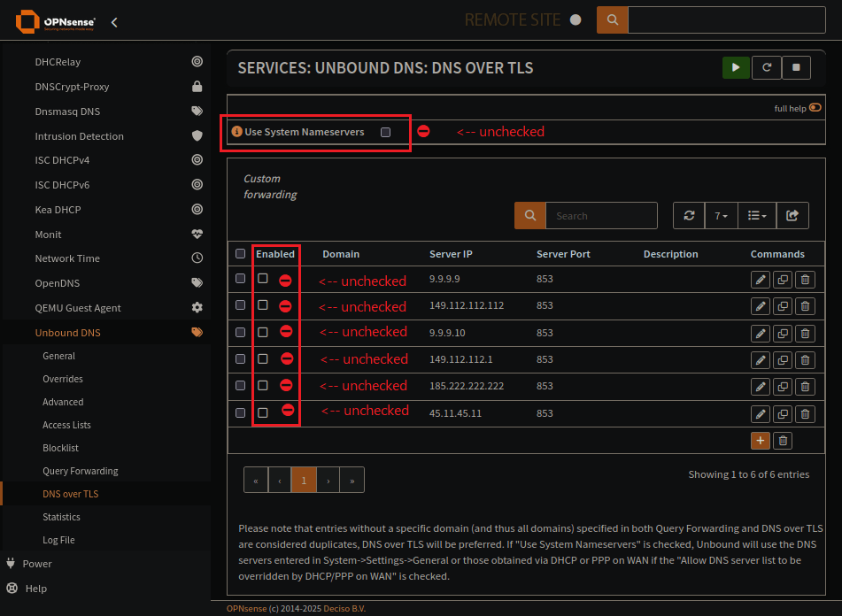Viewport: 842px width, 616px height.
Task: Clone the 149.112.112.112 entry
Action: pos(783,306)
